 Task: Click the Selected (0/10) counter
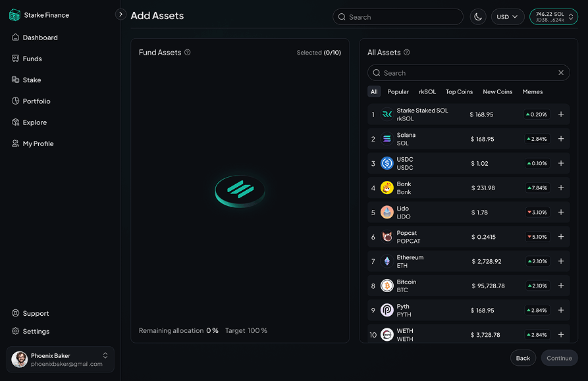click(x=319, y=53)
